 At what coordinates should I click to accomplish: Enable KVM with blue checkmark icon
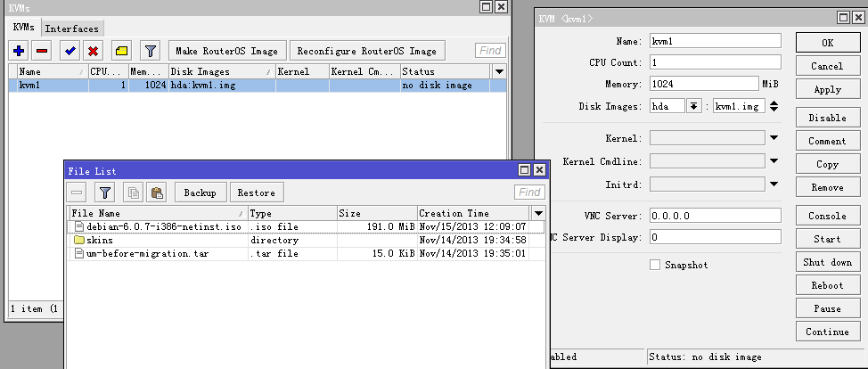70,51
